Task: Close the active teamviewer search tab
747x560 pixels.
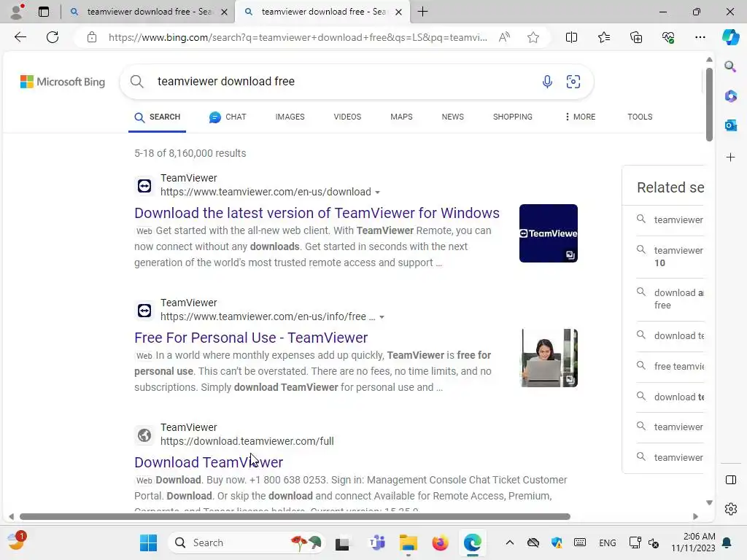Action: [x=399, y=12]
